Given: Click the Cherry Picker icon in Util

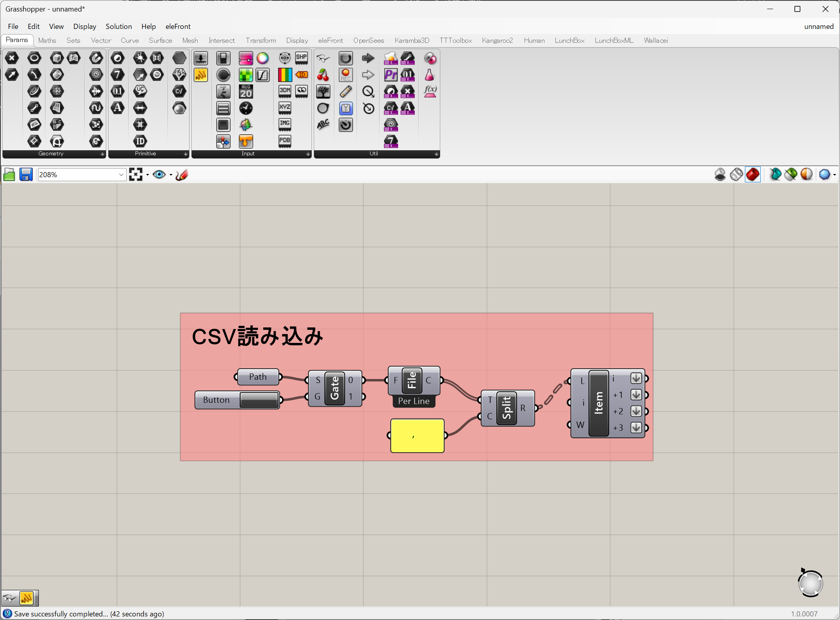Looking at the screenshot, I should point(323,75).
